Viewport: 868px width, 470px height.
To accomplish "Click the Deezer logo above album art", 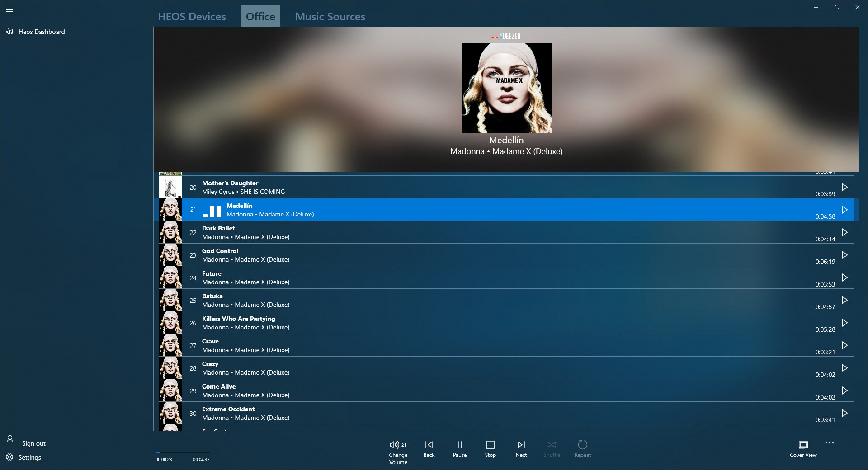I will pos(506,36).
